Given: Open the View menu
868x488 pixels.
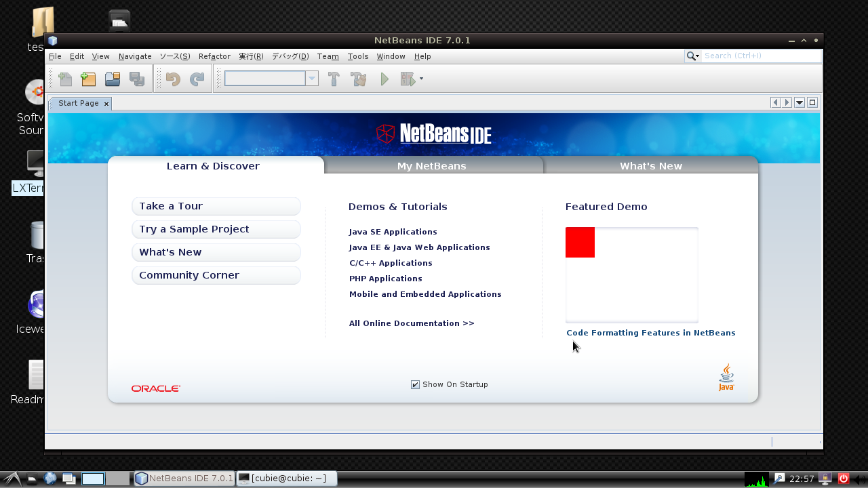Looking at the screenshot, I should point(100,56).
